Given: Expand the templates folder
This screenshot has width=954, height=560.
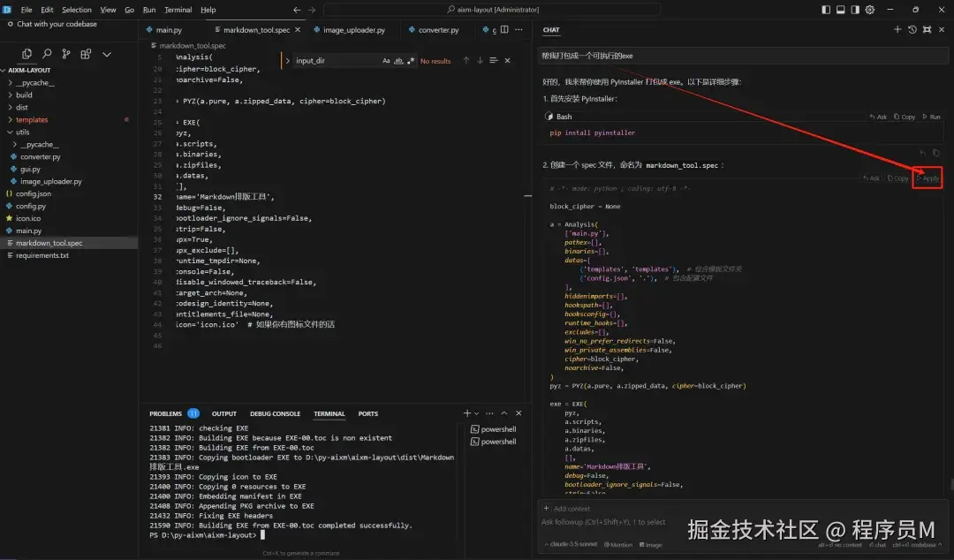Looking at the screenshot, I should 32,120.
